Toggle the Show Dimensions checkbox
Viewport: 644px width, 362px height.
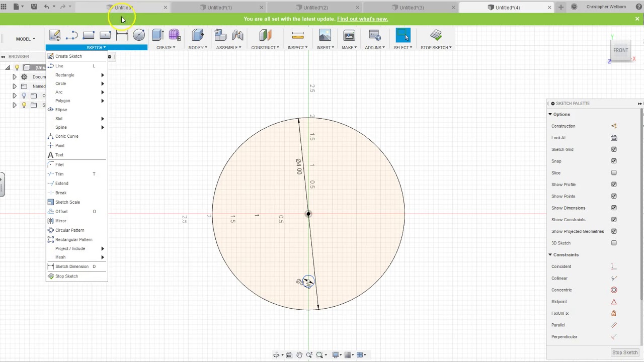[x=614, y=208]
